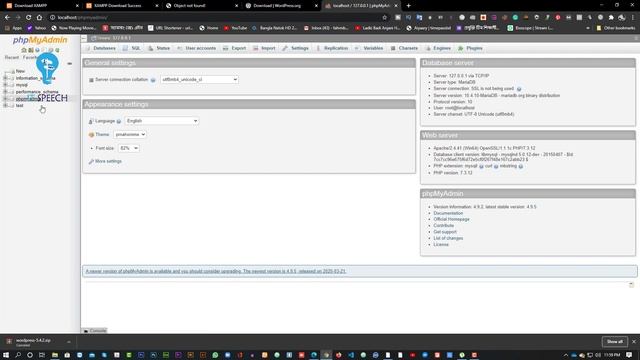Image resolution: width=640 pixels, height=360 pixels.
Task: Open the Documentation link
Action: click(448, 213)
